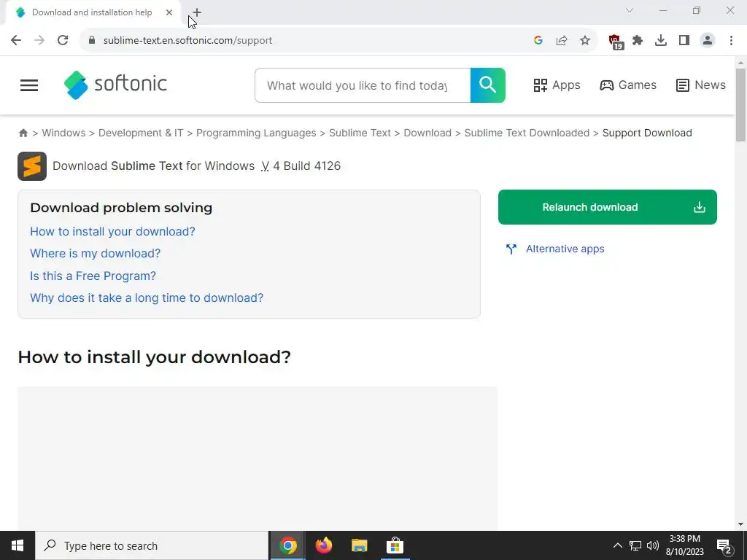Click the network tray icon
This screenshot has height=560, width=747.
(635, 545)
